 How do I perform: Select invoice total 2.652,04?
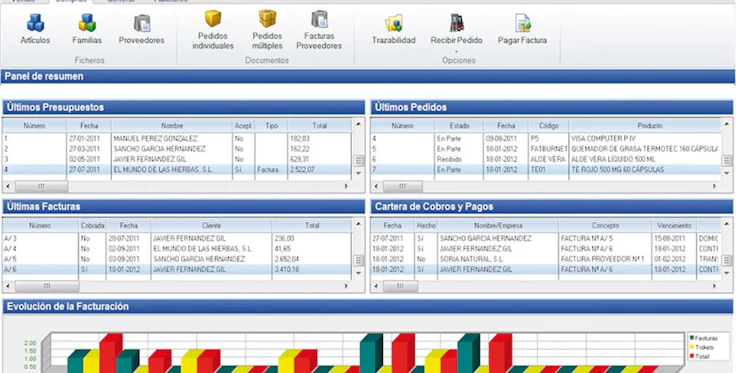287,259
